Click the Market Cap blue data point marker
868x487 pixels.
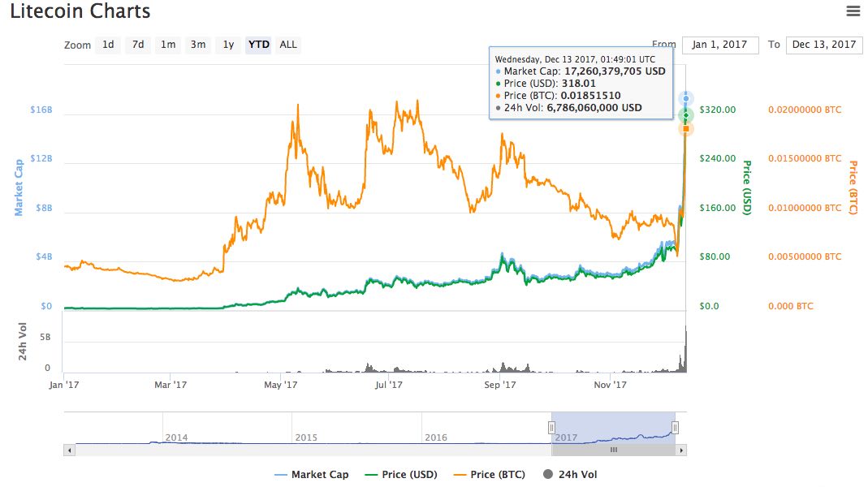[686, 98]
